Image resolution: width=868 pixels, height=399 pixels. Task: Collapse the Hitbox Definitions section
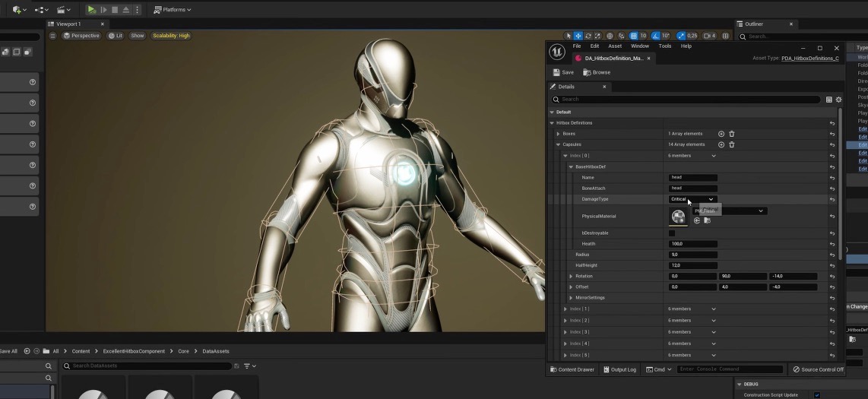[552, 123]
